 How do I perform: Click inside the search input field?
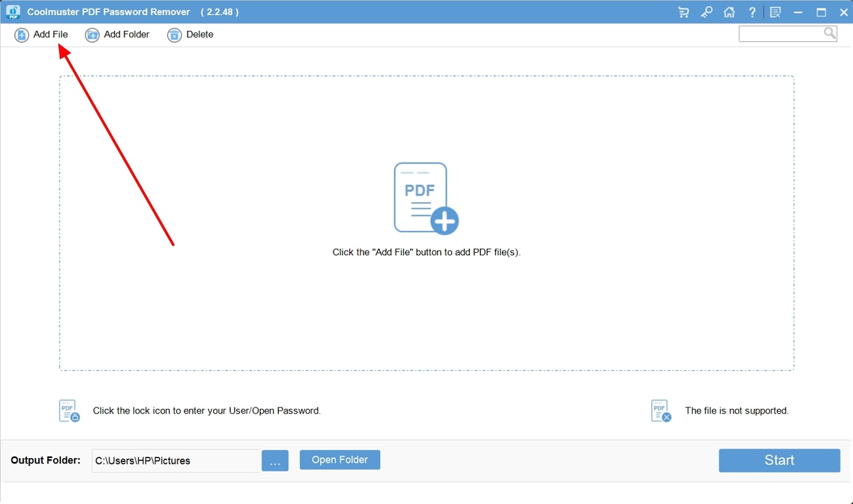781,33
